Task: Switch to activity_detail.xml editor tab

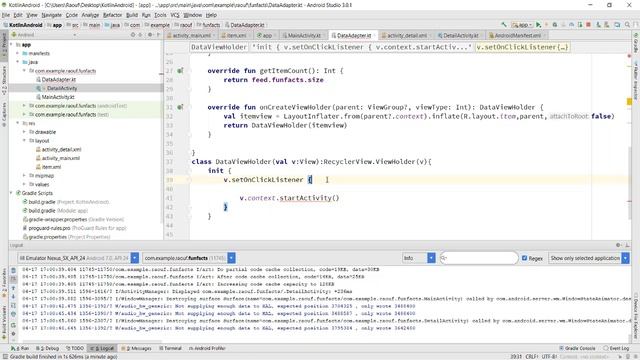Action: coord(406,36)
